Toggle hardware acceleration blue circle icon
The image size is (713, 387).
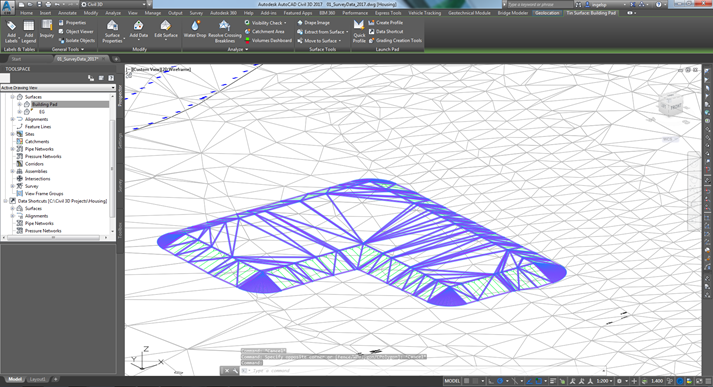coord(680,381)
